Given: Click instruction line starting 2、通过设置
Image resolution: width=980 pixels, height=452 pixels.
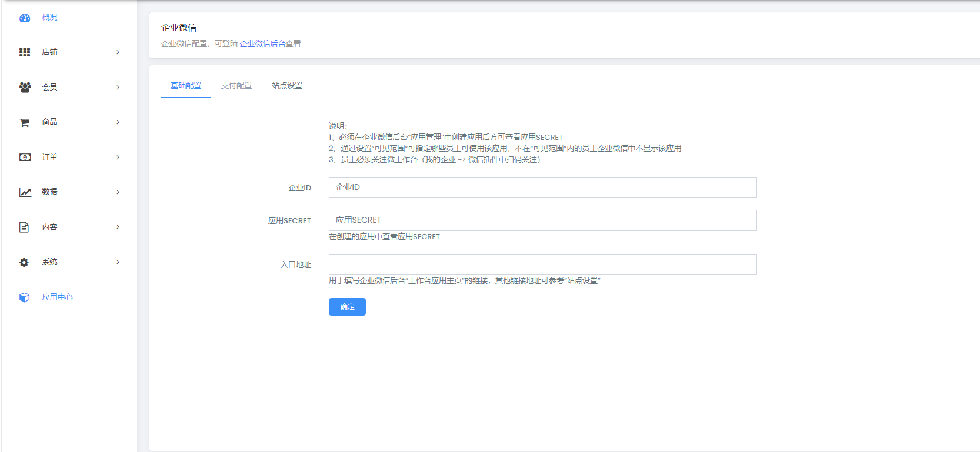Looking at the screenshot, I should pos(505,148).
